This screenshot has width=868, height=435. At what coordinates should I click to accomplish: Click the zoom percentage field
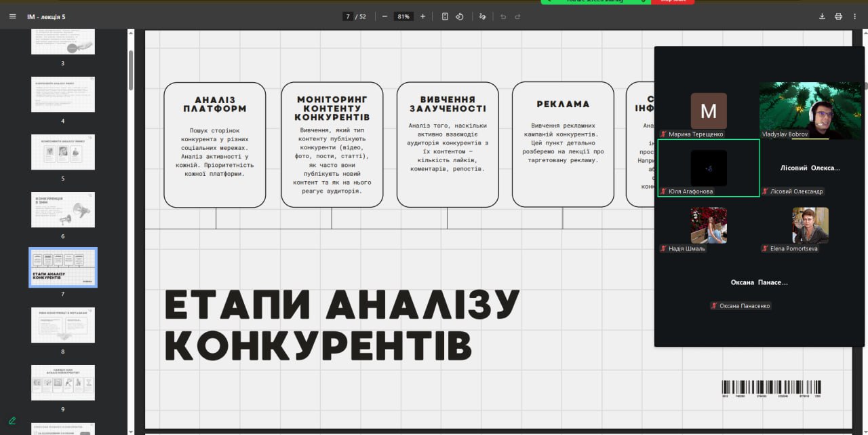pos(403,16)
